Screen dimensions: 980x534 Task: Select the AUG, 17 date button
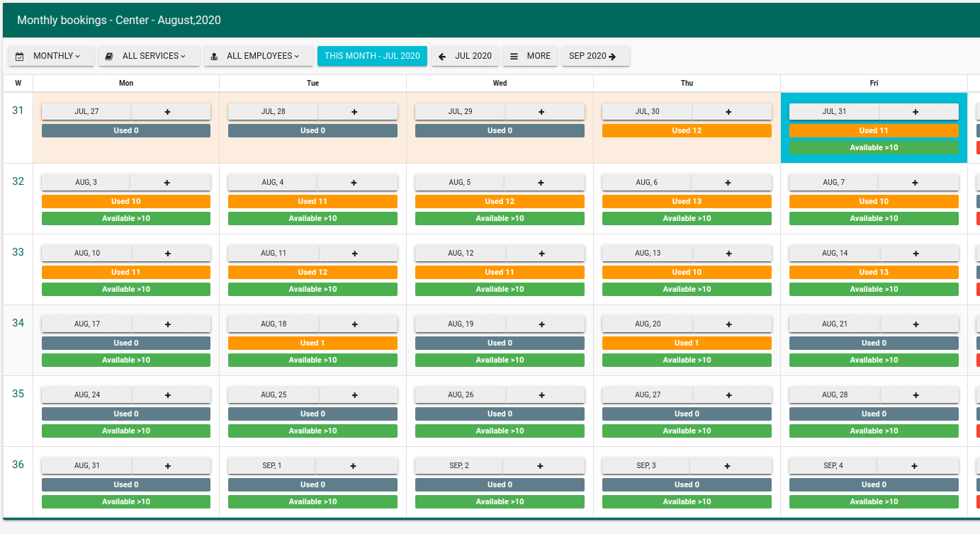(x=87, y=324)
